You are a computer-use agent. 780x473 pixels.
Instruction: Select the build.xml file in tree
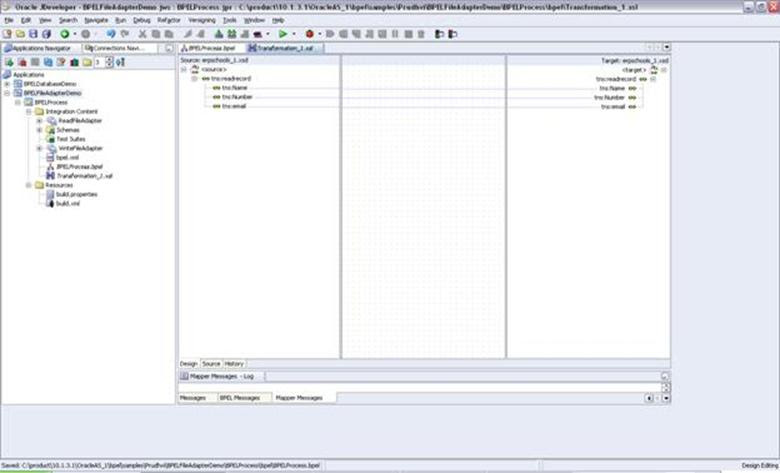pyautogui.click(x=68, y=203)
